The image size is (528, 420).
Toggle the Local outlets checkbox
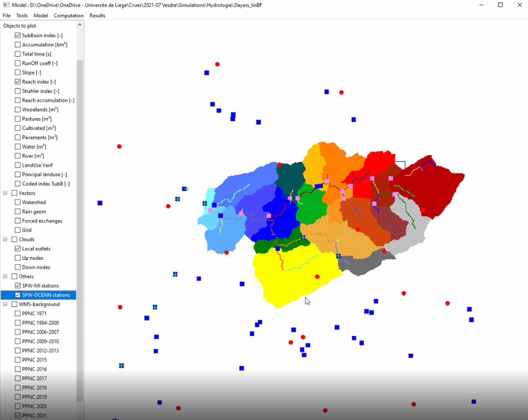18,249
